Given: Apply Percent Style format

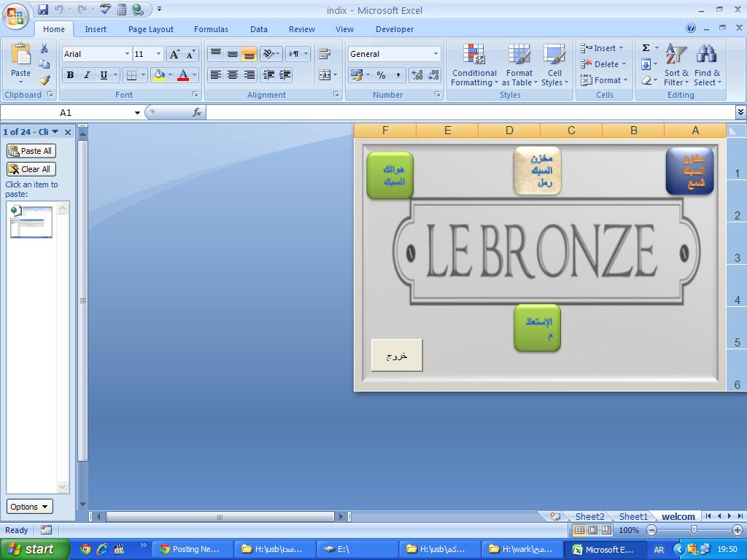Looking at the screenshot, I should click(x=381, y=75).
